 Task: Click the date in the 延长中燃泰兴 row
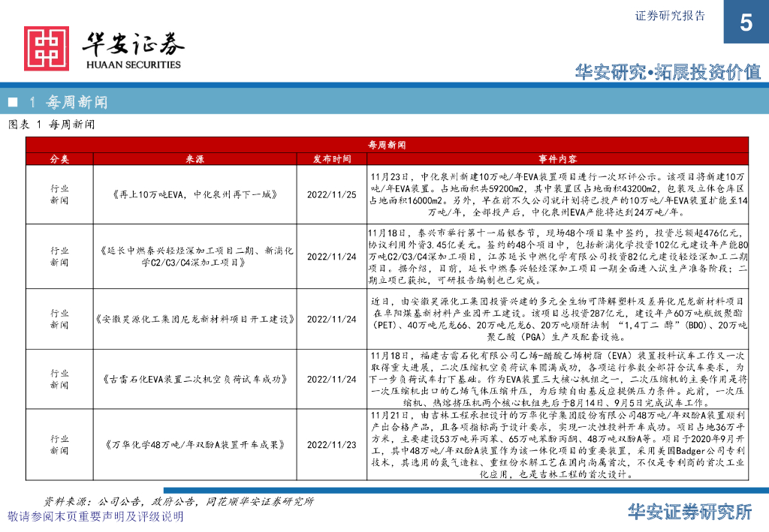331,256
